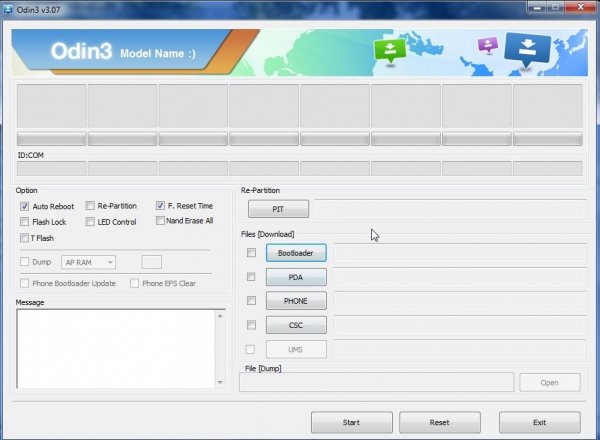Click the first ID:COM port slot
Viewport: 600px width, 440px height.
coord(52,168)
